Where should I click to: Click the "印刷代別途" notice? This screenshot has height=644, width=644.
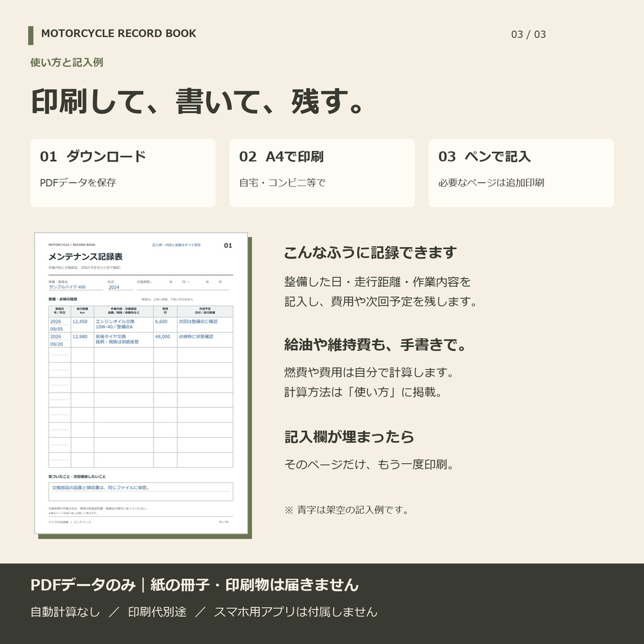(x=157, y=612)
